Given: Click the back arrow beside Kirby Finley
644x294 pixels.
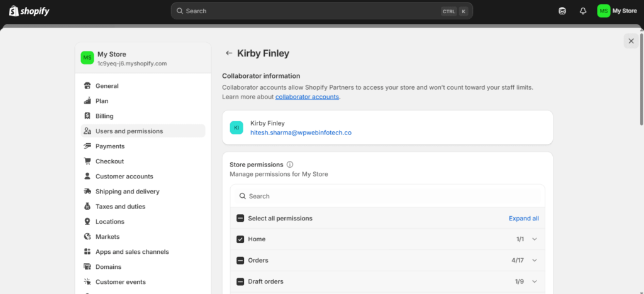Looking at the screenshot, I should tap(229, 53).
